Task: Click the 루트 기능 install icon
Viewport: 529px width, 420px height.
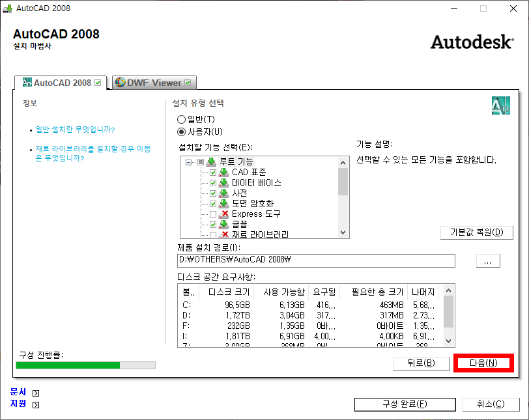Action: (211, 162)
